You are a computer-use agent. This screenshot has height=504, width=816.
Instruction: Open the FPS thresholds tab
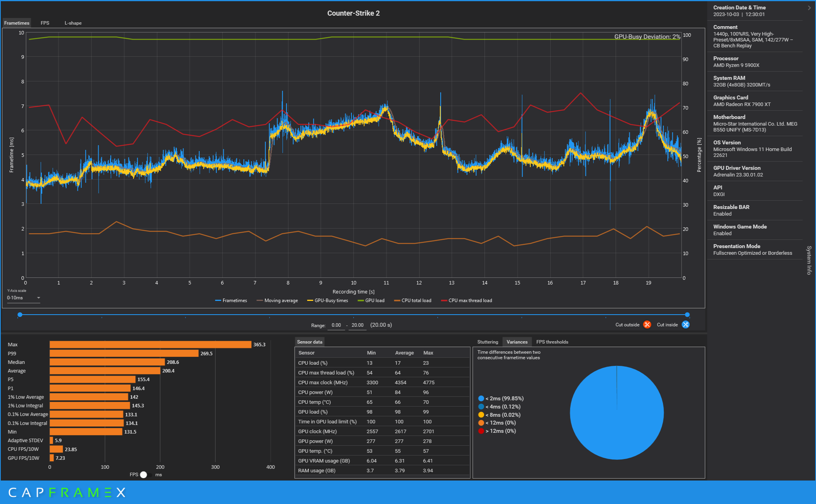pyautogui.click(x=552, y=342)
